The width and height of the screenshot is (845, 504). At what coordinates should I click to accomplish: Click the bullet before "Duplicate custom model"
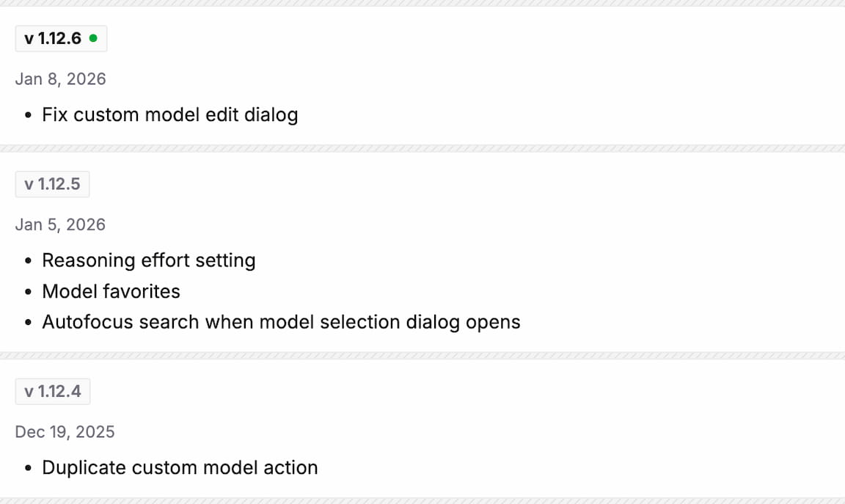tap(28, 468)
